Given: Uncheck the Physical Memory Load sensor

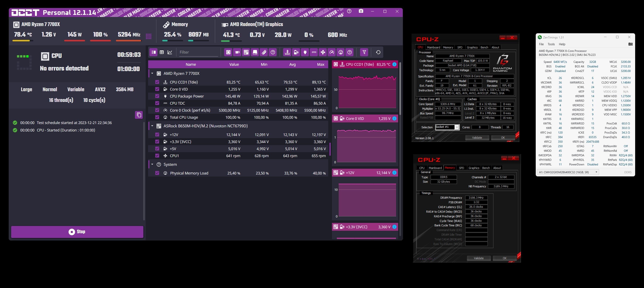Looking at the screenshot, I should coord(157,173).
